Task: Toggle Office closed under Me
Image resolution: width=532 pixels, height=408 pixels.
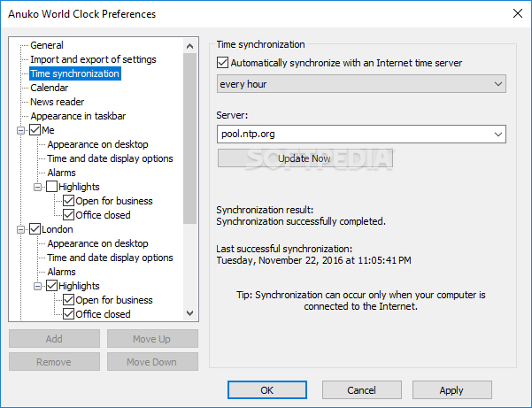Action: point(68,215)
